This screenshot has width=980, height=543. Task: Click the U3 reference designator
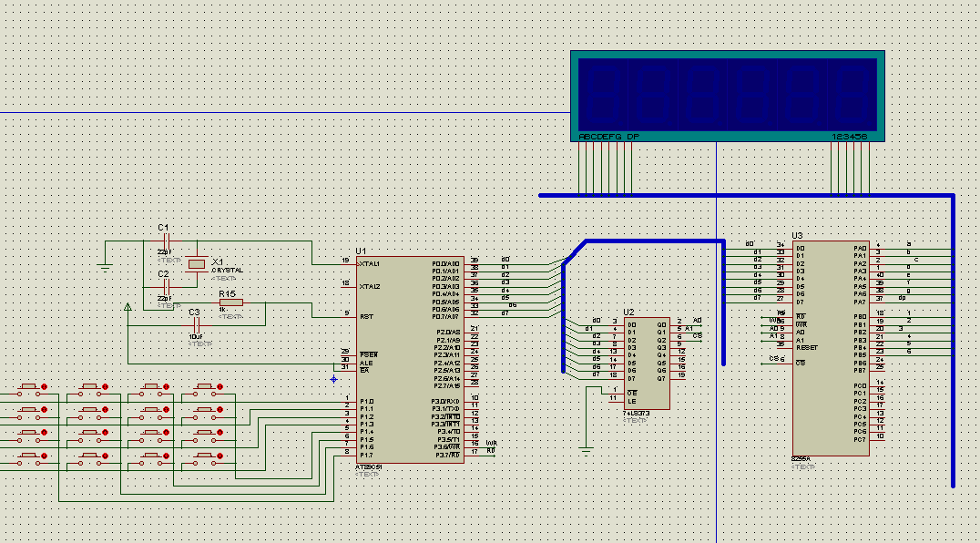pyautogui.click(x=797, y=236)
